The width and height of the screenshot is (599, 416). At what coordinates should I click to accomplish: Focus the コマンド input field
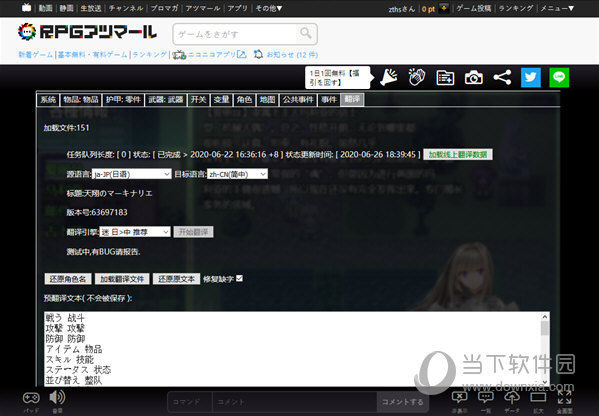click(x=190, y=402)
